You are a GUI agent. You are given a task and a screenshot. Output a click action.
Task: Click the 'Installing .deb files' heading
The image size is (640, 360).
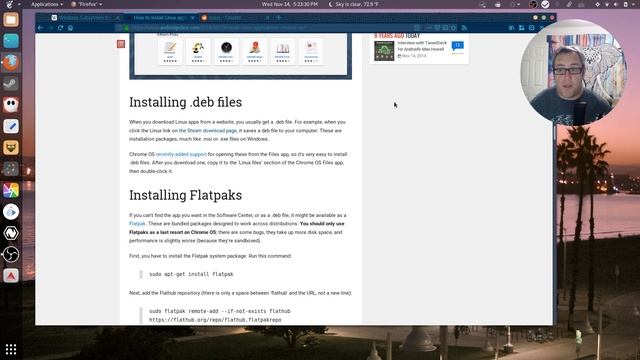click(x=186, y=102)
